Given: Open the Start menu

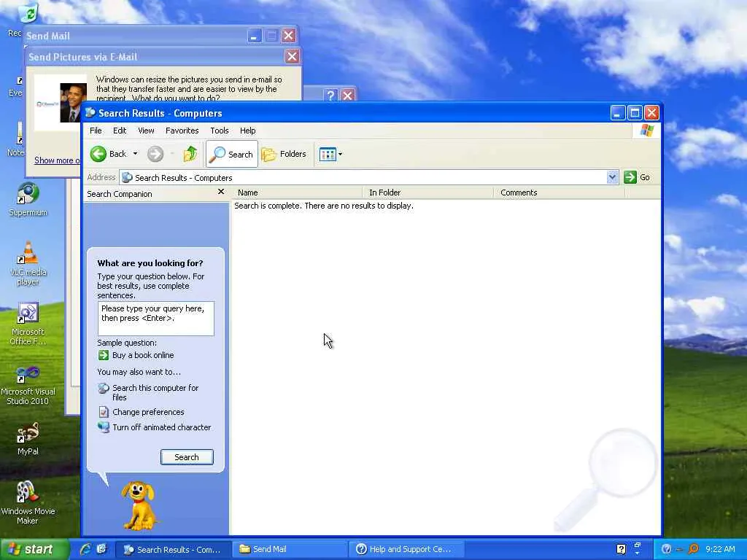Looking at the screenshot, I should tap(34, 550).
